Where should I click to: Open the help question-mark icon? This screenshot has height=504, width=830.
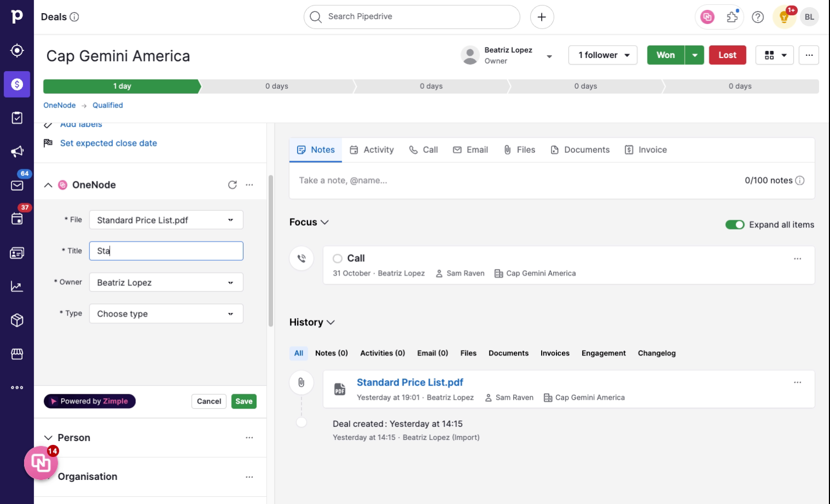coord(758,17)
